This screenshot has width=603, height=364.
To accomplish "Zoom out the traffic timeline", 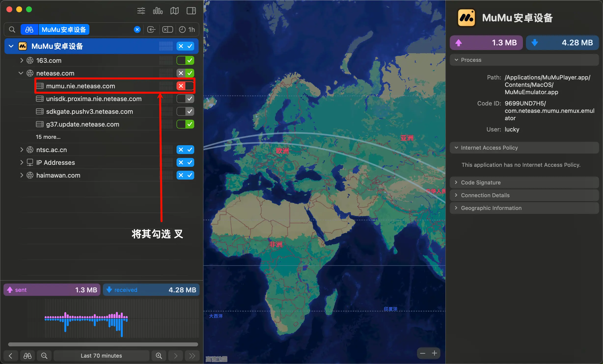I will coord(44,356).
